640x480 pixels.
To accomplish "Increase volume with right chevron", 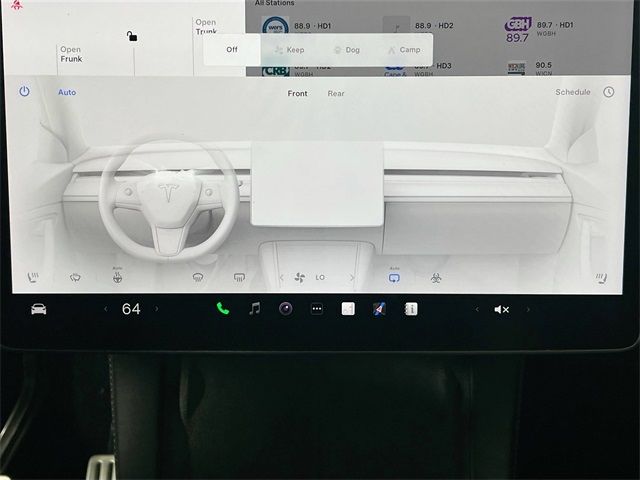I will tap(528, 309).
